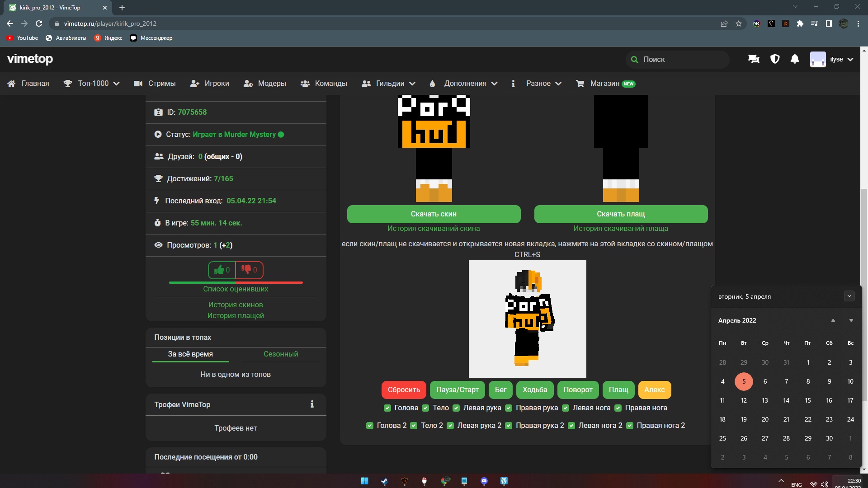Click the thumbs-up like icon
This screenshot has height=488, width=868.
click(219, 270)
